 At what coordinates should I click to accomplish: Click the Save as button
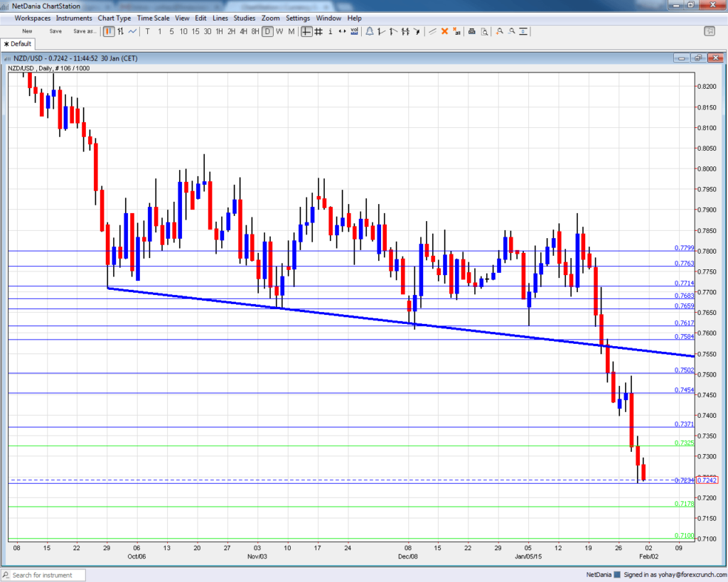click(85, 31)
